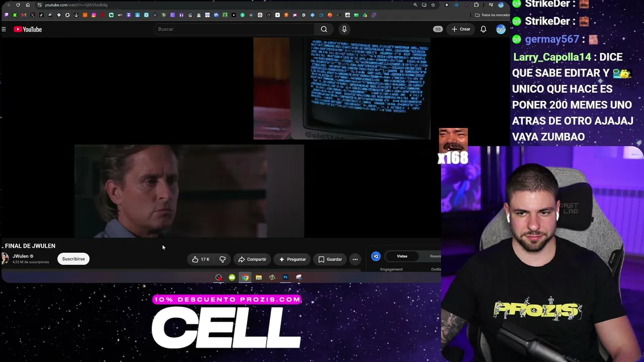The height and width of the screenshot is (362, 644).
Task: Click the Preguntar button
Action: click(292, 259)
